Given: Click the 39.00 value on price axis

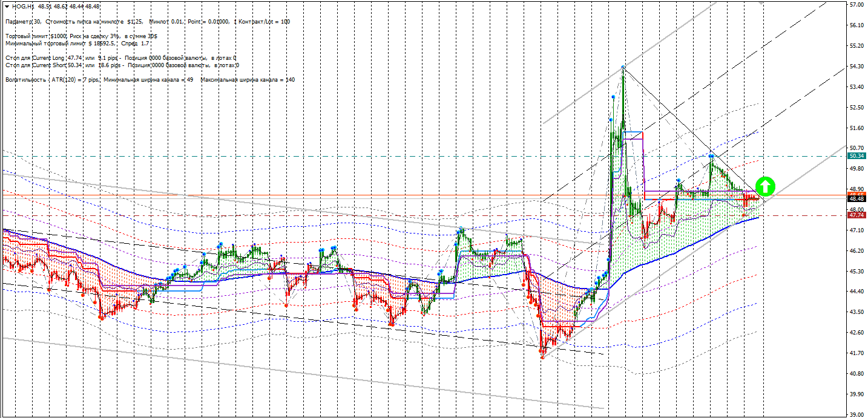Looking at the screenshot, I should 856,415.
